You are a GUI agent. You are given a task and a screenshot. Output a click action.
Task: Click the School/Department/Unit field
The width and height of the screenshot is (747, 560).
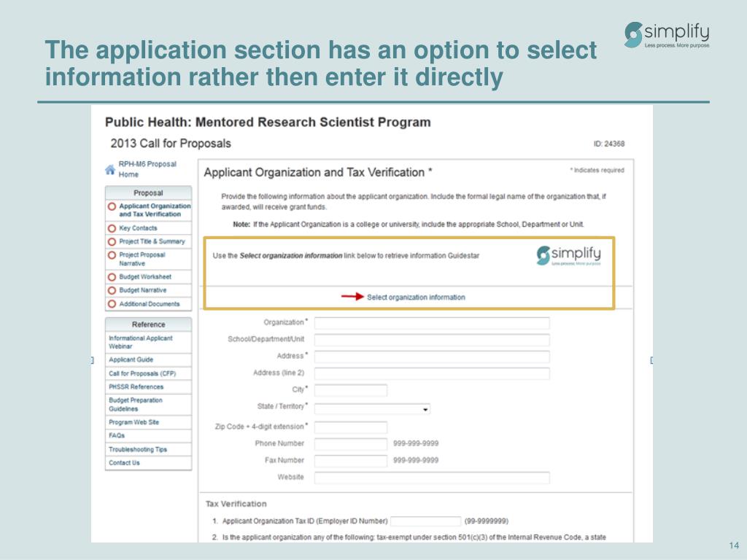[x=432, y=340]
